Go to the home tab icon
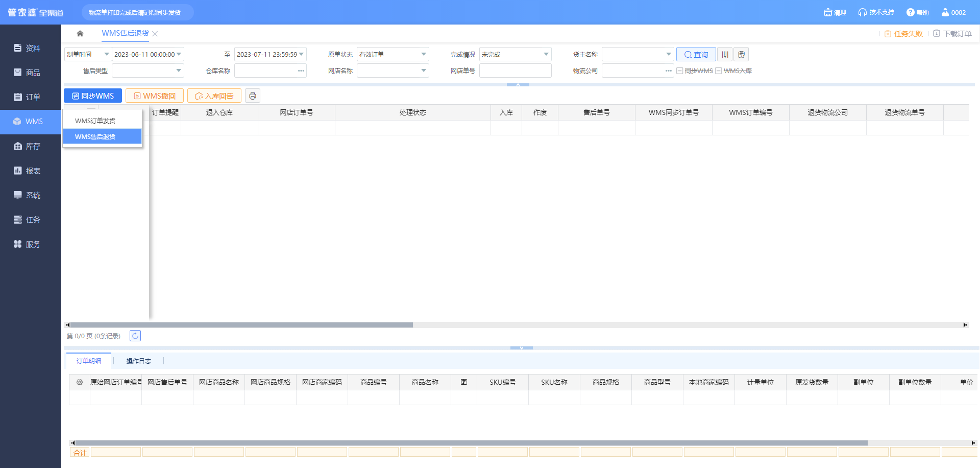This screenshot has height=468, width=980. point(80,34)
